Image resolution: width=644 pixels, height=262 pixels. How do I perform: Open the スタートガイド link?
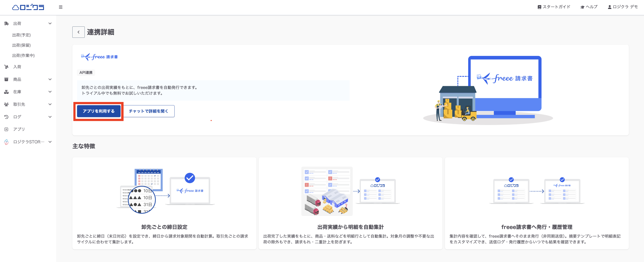[554, 7]
